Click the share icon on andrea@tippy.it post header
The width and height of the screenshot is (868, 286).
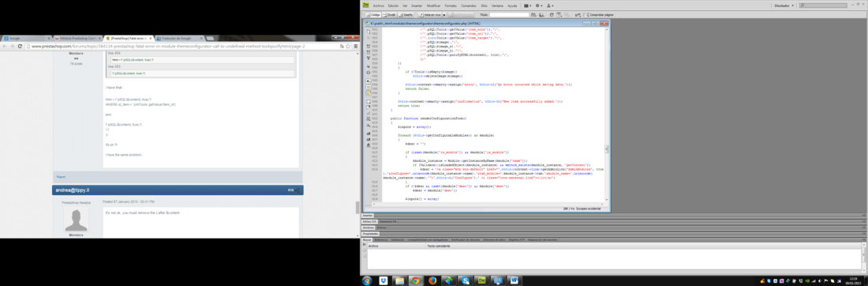coord(297,190)
